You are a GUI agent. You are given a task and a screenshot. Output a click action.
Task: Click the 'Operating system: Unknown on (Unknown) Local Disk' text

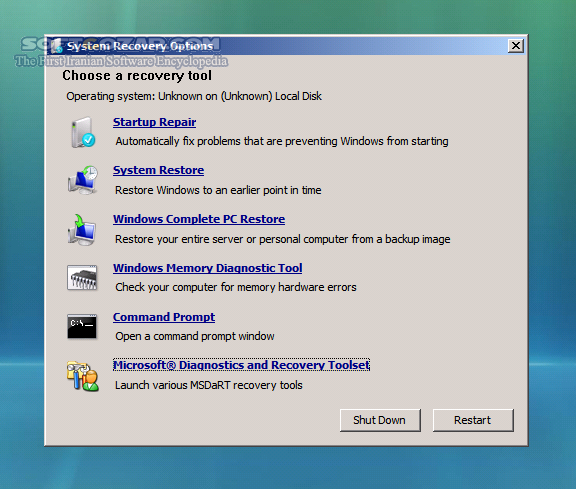(194, 96)
